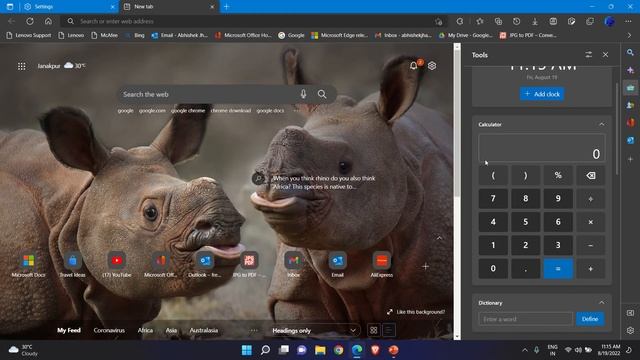Expand the bookmarks bar overflow chevron

coord(629,36)
